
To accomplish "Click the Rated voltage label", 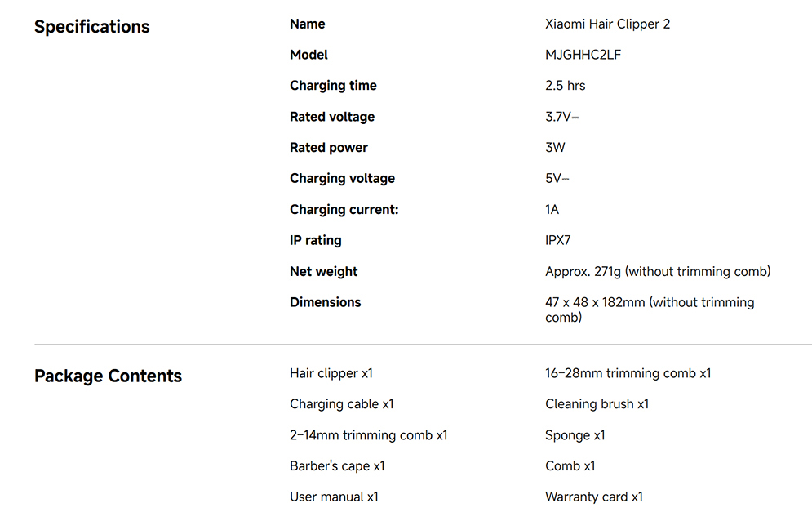I will (x=332, y=117).
